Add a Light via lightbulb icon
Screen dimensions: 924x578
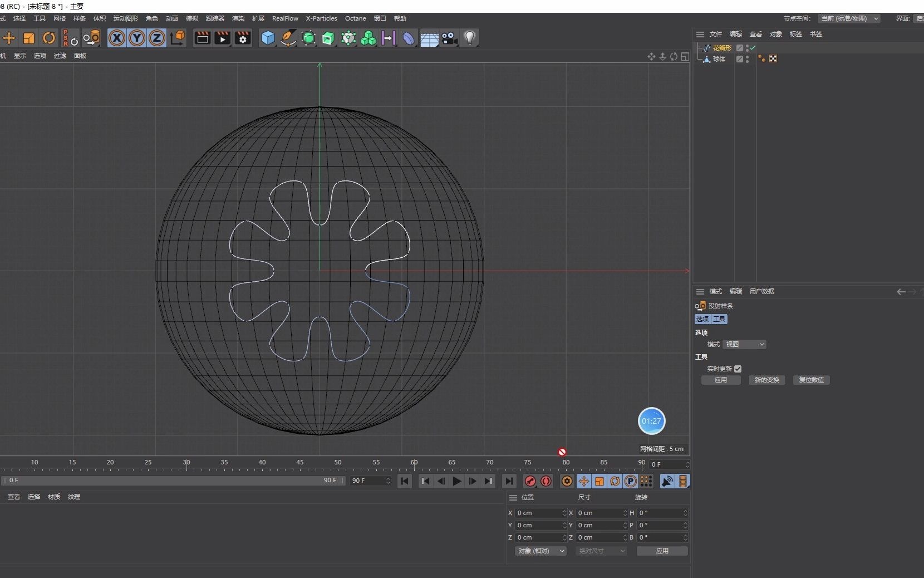coord(470,38)
